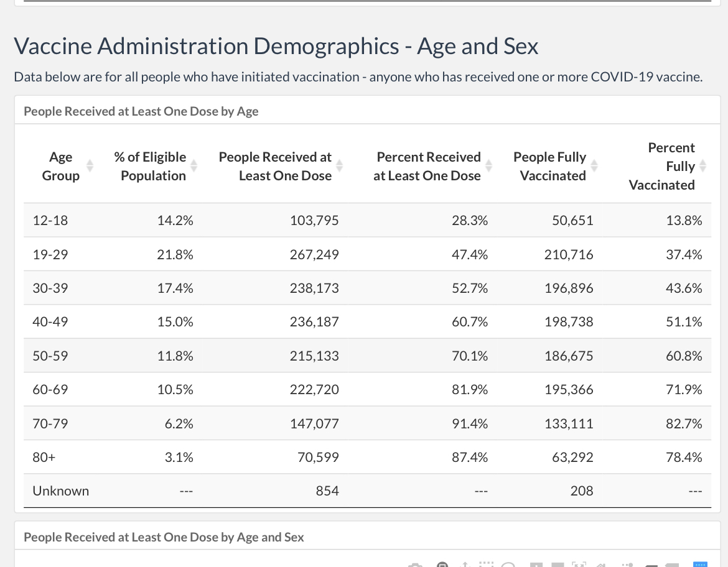Click the Percent Fully Vaccinated header text
This screenshot has height=567, width=728.
click(x=661, y=166)
